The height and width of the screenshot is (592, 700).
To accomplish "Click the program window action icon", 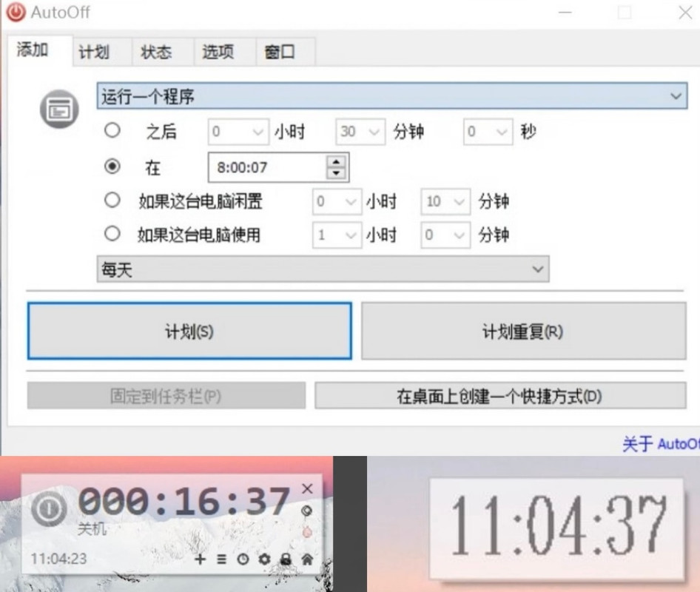I will pos(59,109).
